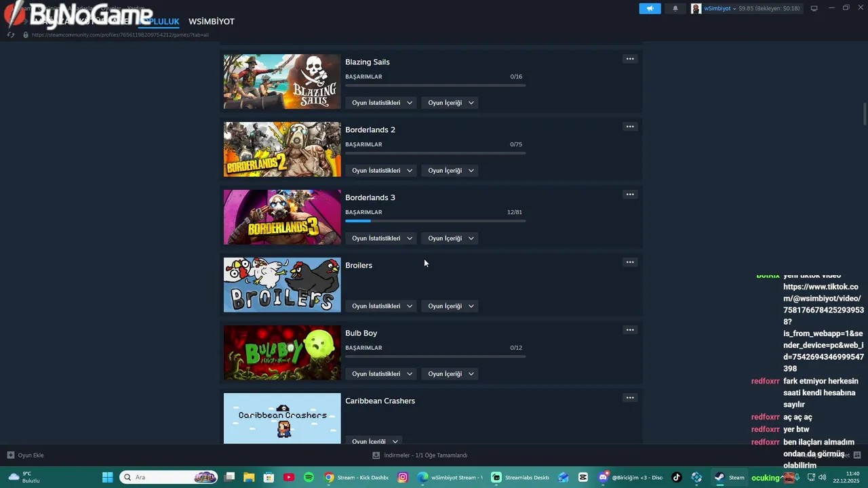Open the Windows Start menu
This screenshot has width=868, height=488.
tap(107, 477)
